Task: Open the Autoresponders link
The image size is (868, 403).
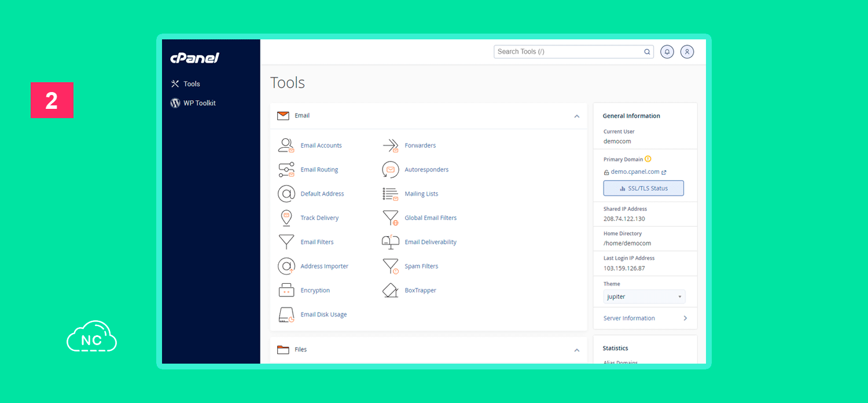Action: click(x=426, y=170)
